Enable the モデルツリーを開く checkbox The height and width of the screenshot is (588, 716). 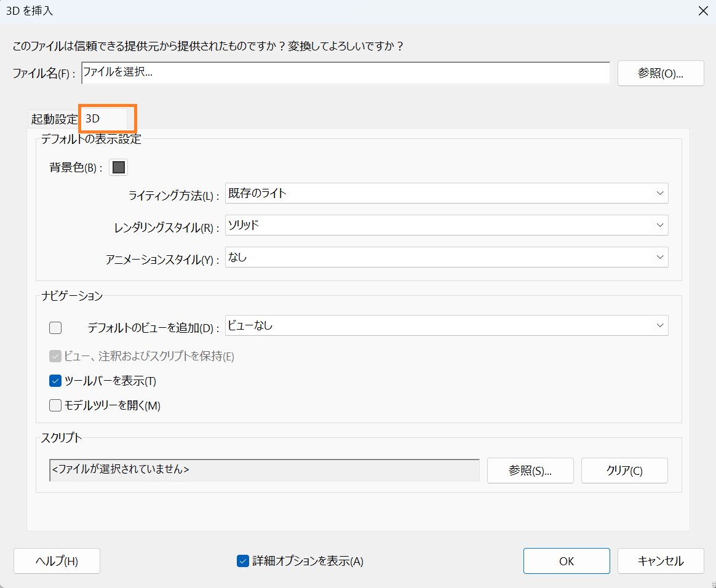pos(55,405)
